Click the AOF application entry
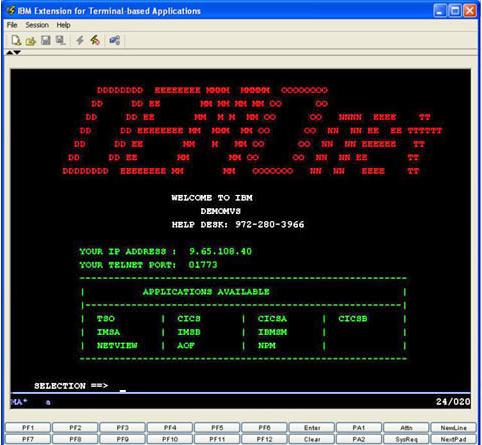This screenshot has height=445, width=482. pyautogui.click(x=186, y=345)
